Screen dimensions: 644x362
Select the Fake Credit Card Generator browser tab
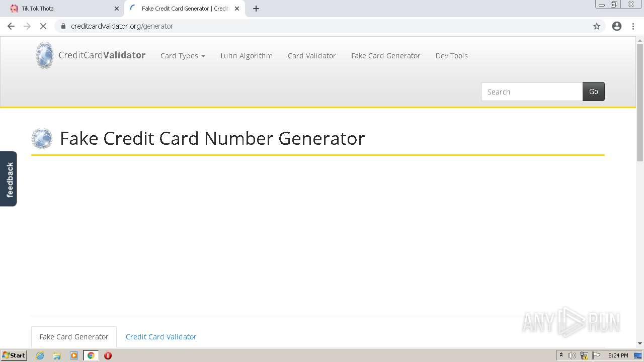point(185,9)
